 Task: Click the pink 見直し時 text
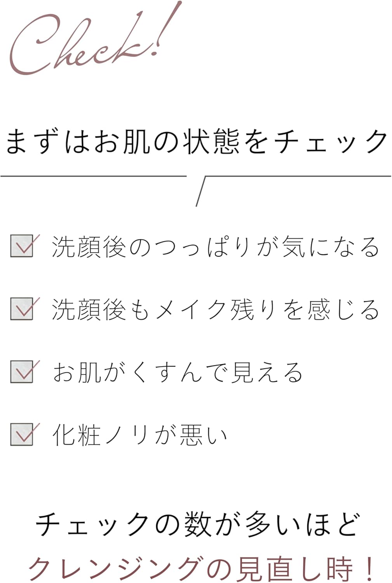(294, 568)
